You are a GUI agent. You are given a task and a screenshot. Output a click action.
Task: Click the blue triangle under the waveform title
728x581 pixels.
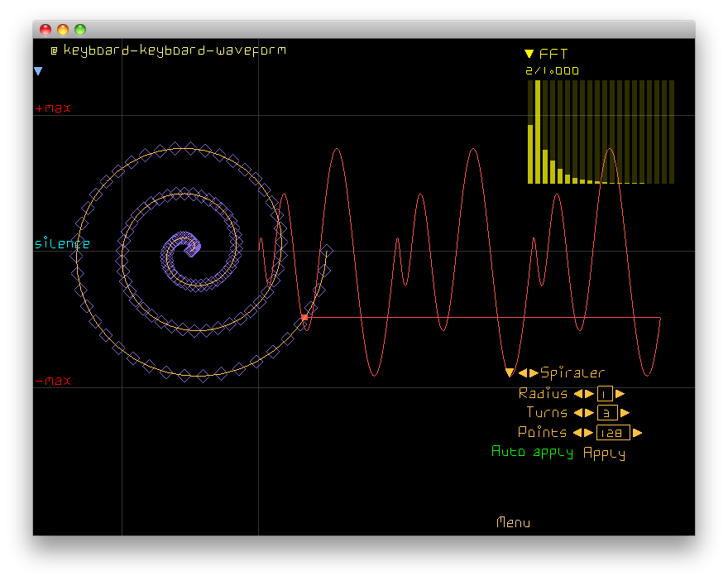click(38, 72)
